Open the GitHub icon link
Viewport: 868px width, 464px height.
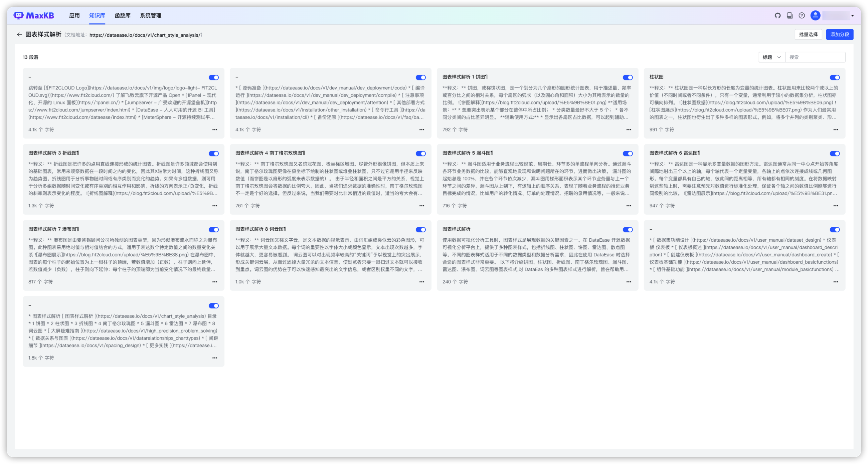click(778, 15)
